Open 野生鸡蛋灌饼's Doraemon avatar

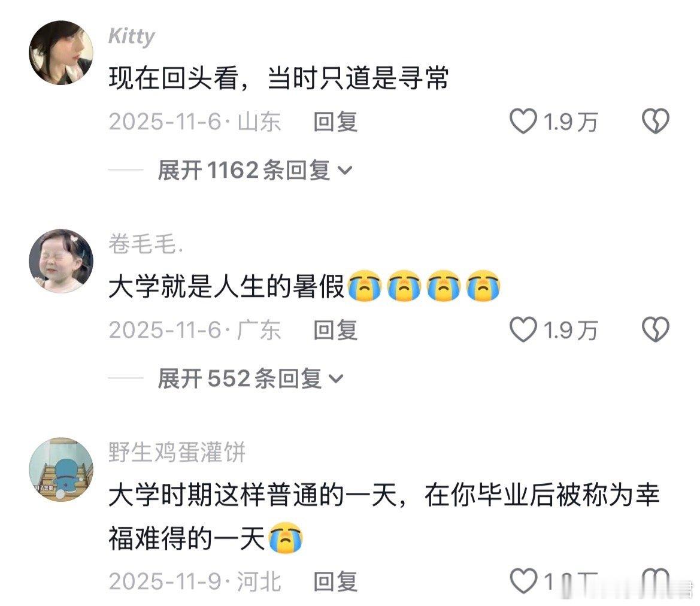(x=61, y=469)
